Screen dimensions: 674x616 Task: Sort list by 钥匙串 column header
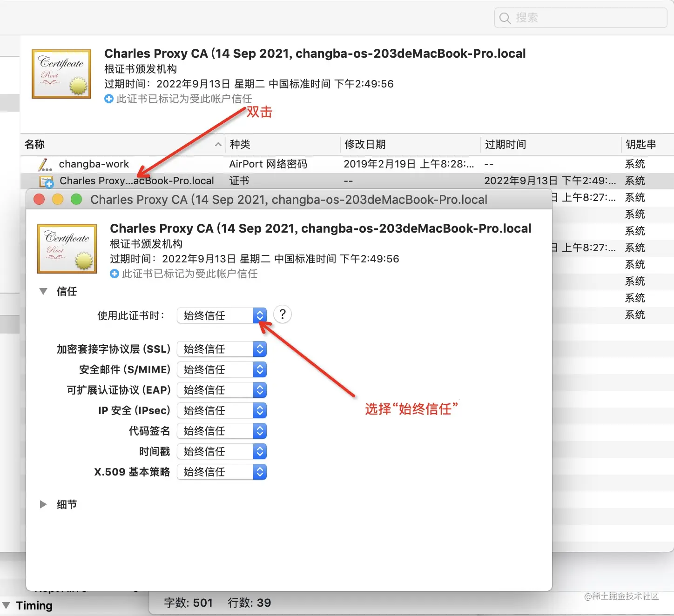point(648,144)
